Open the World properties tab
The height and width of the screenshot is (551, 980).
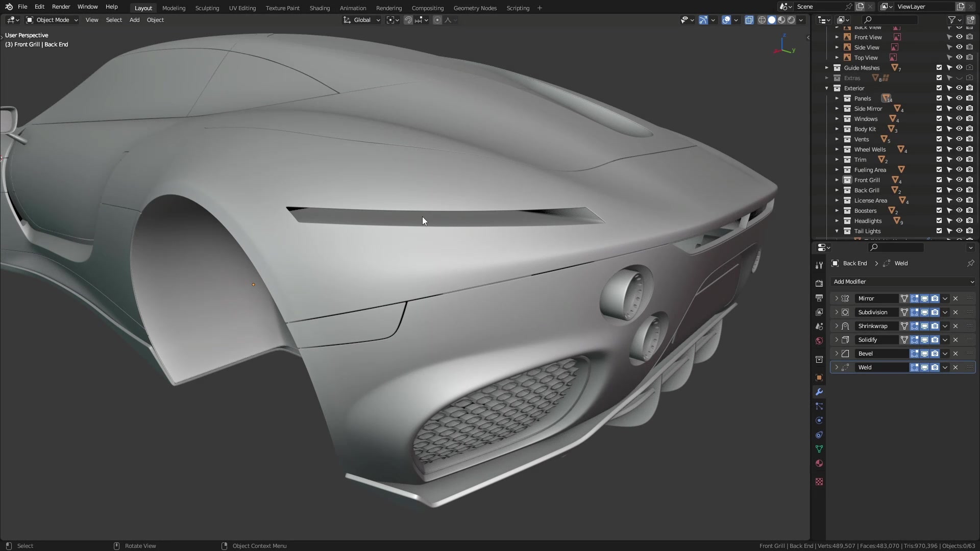click(x=819, y=341)
